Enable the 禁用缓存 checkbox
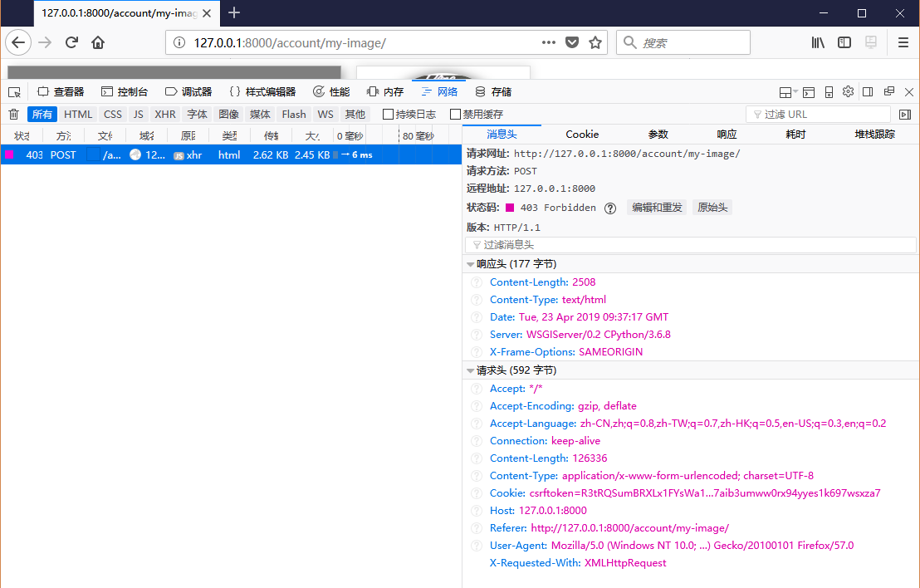The width and height of the screenshot is (920, 588). pos(455,115)
